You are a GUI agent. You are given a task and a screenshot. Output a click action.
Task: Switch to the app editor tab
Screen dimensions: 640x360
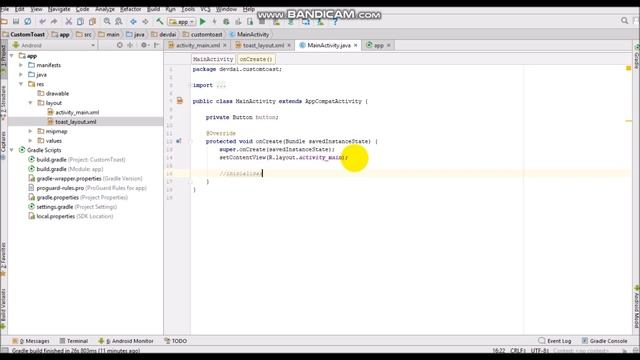[378, 45]
